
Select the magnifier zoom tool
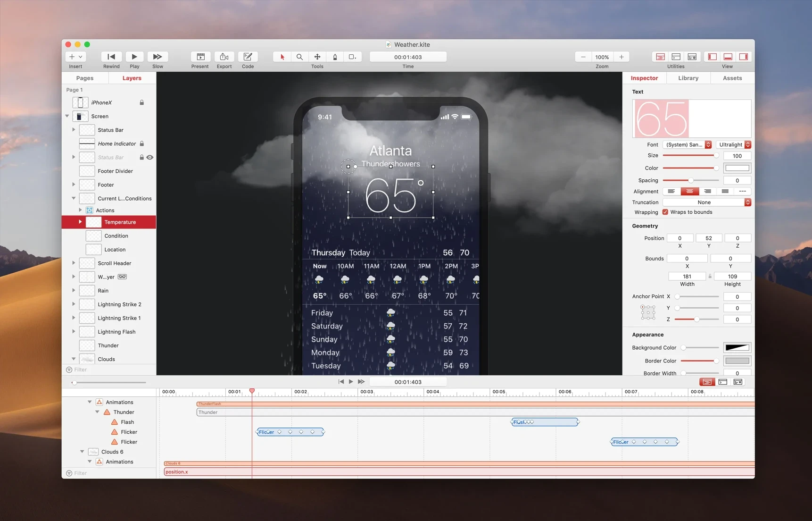[x=299, y=57]
